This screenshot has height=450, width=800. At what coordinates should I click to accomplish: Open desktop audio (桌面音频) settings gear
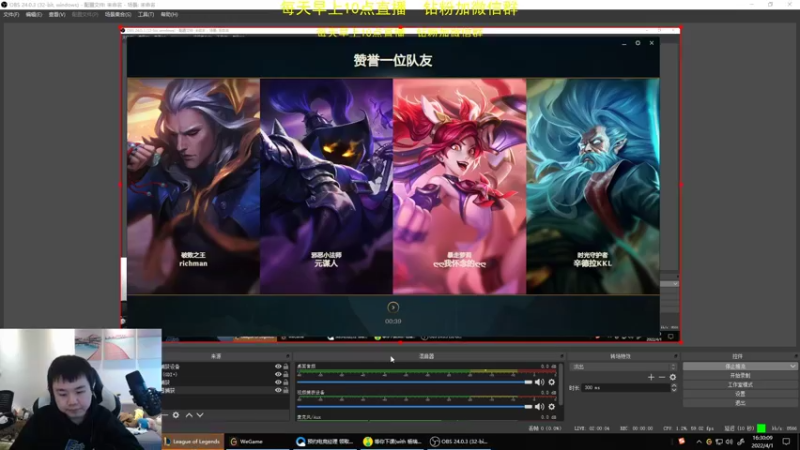point(552,382)
